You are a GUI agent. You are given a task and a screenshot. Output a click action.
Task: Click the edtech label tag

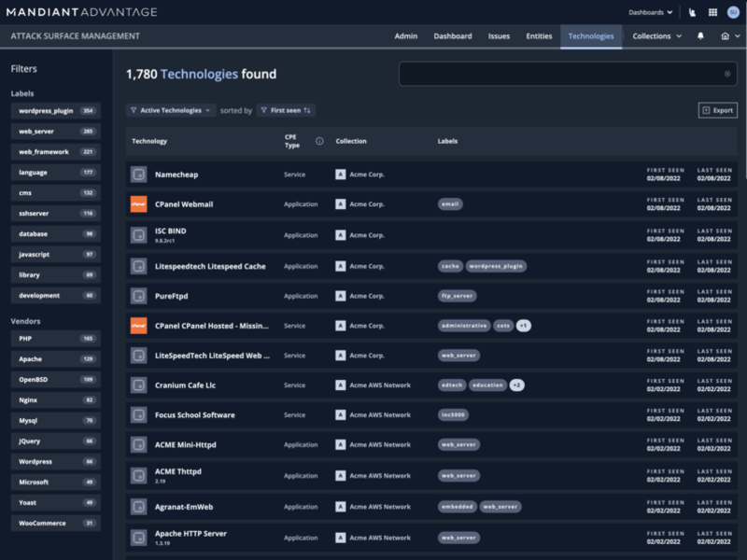point(452,385)
